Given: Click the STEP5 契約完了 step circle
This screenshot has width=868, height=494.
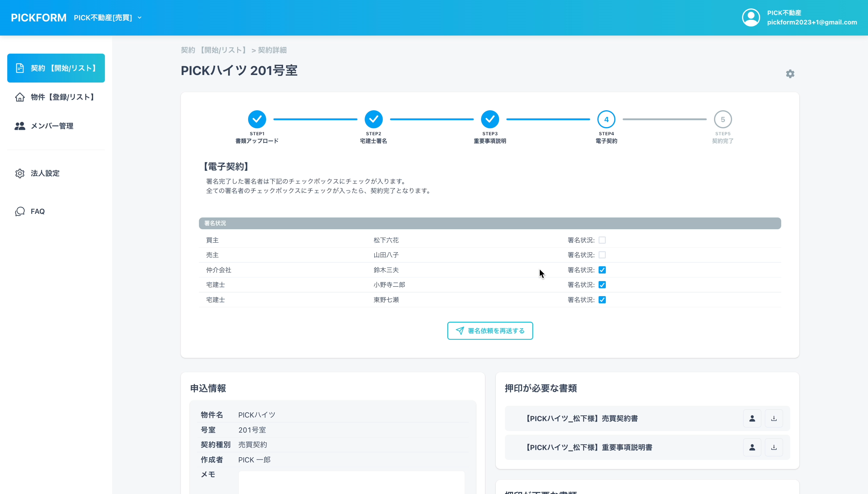Looking at the screenshot, I should (x=723, y=119).
